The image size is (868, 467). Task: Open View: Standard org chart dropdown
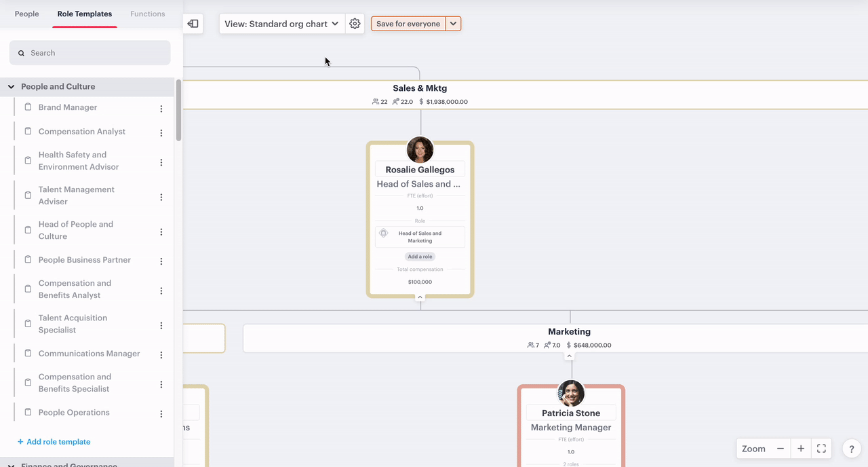coord(281,24)
